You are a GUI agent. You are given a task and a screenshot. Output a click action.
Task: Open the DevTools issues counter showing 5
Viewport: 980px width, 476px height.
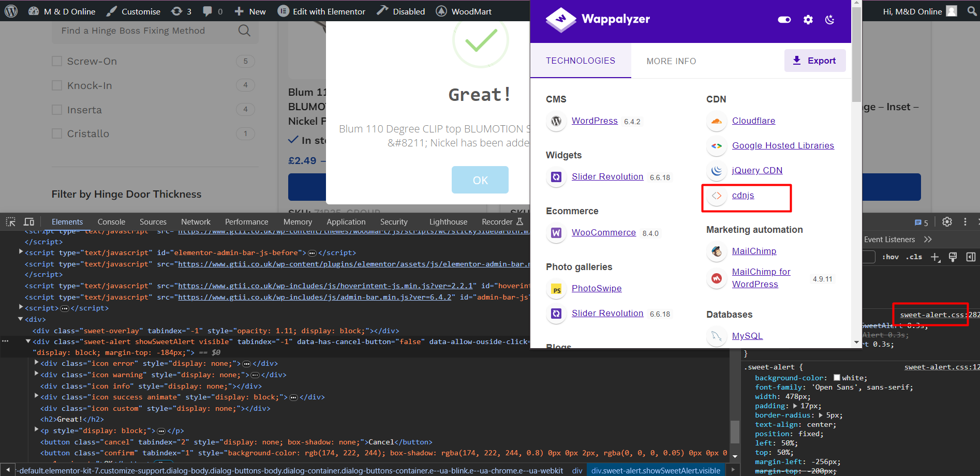pos(922,222)
